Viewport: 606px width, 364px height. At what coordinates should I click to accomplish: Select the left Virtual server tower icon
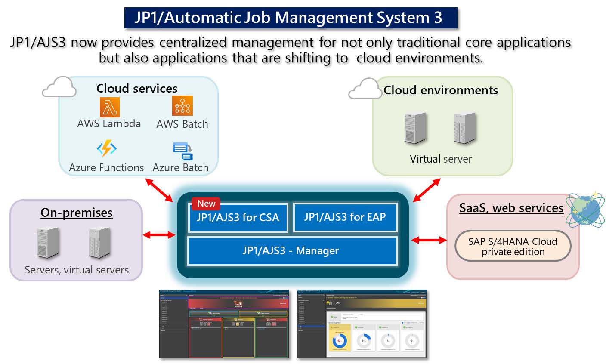416,128
